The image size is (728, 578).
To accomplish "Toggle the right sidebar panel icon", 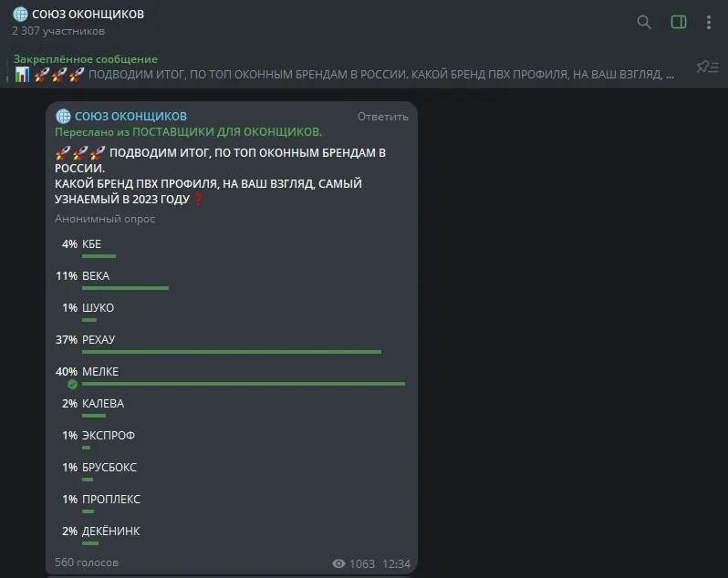I will pos(679,22).
